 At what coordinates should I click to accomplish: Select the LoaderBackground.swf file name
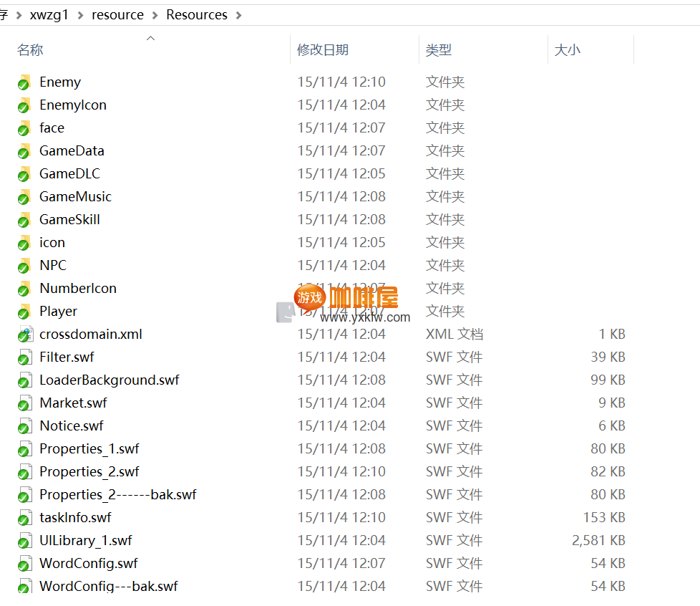[x=109, y=380]
